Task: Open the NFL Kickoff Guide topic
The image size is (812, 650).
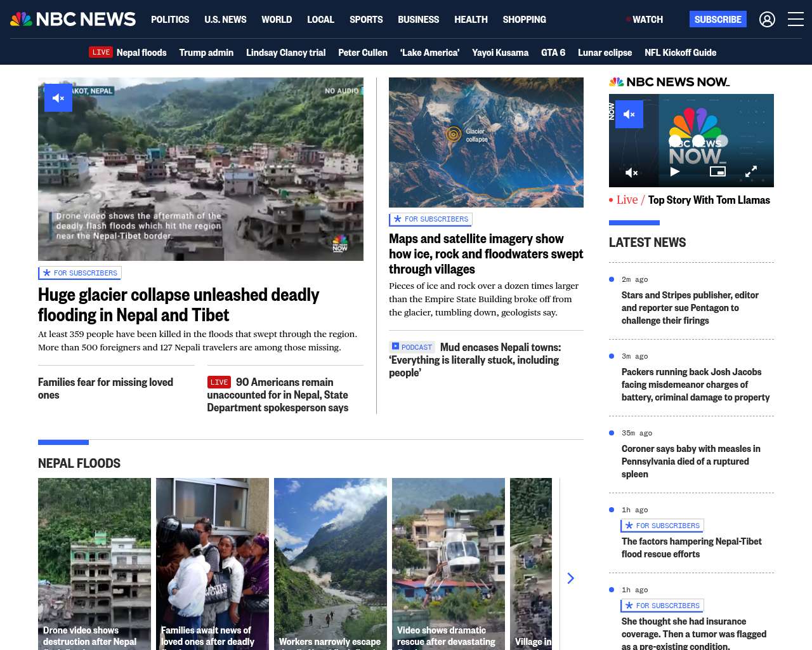Action: 680,53
